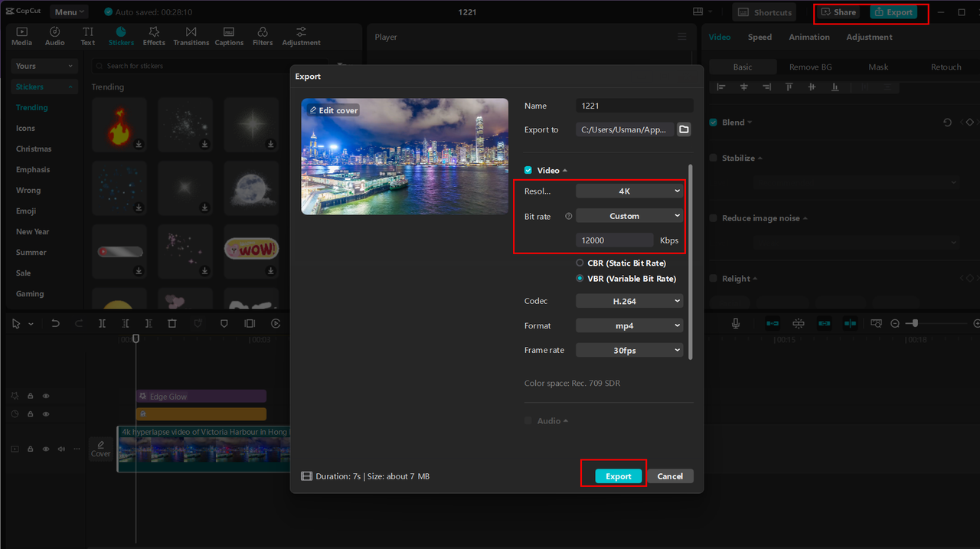This screenshot has height=549, width=980.
Task: Click the layout icon in title bar
Action: (697, 11)
